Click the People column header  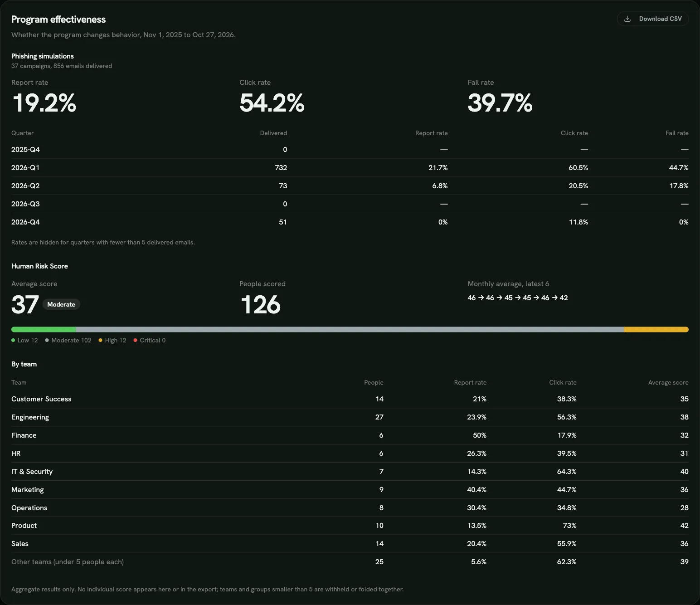[374, 382]
